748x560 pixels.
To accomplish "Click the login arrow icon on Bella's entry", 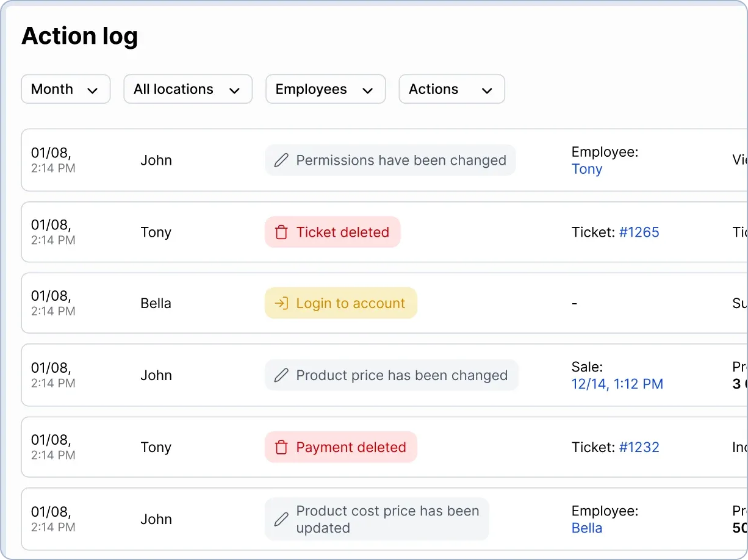I will point(281,303).
